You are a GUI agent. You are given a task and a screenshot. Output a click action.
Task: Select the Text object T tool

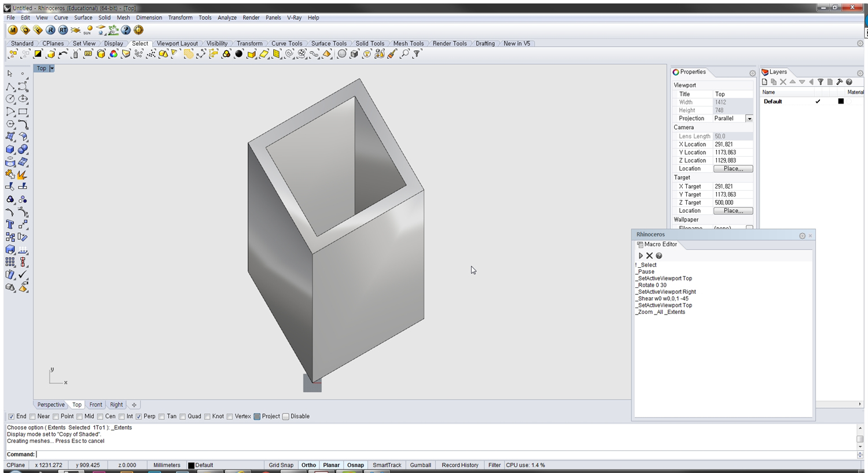point(10,224)
